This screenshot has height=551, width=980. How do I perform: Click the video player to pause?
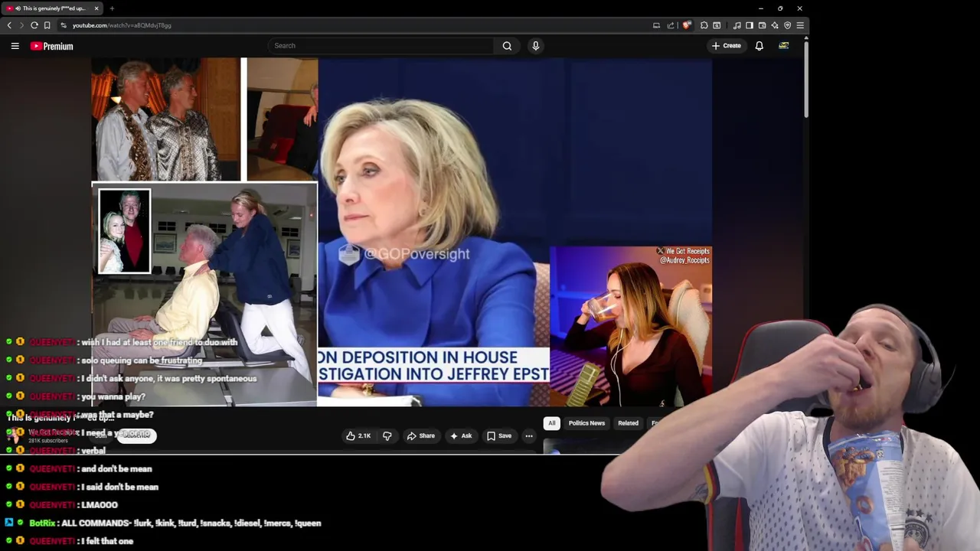point(402,232)
